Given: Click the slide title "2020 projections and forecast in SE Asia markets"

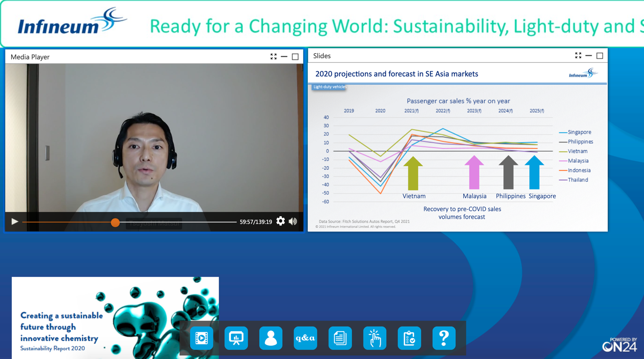Looking at the screenshot, I should pos(397,74).
